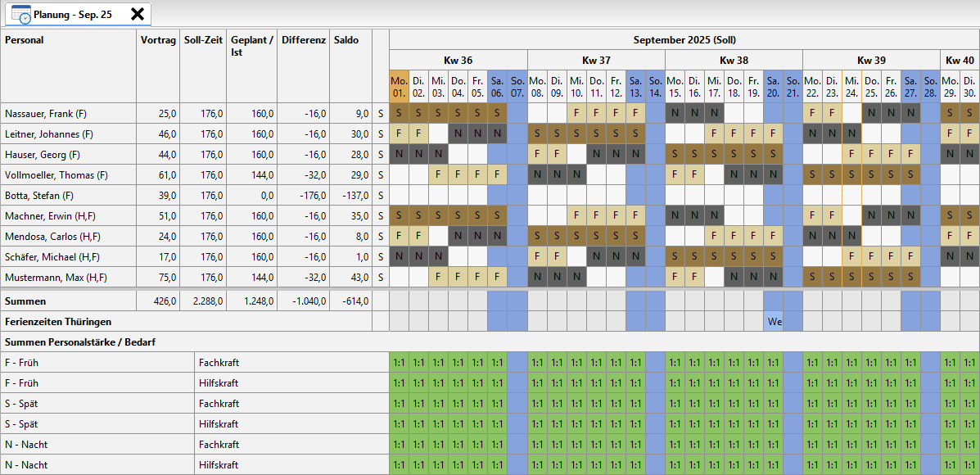Close the Planung - Sep. 25 tab
Image resolution: width=980 pixels, height=475 pixels.
[x=138, y=15]
